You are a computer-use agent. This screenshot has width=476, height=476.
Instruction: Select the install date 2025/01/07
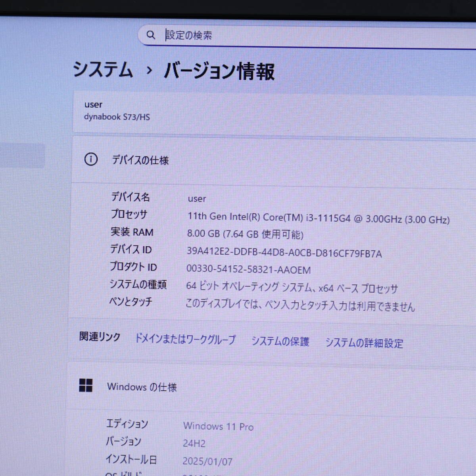point(207,461)
